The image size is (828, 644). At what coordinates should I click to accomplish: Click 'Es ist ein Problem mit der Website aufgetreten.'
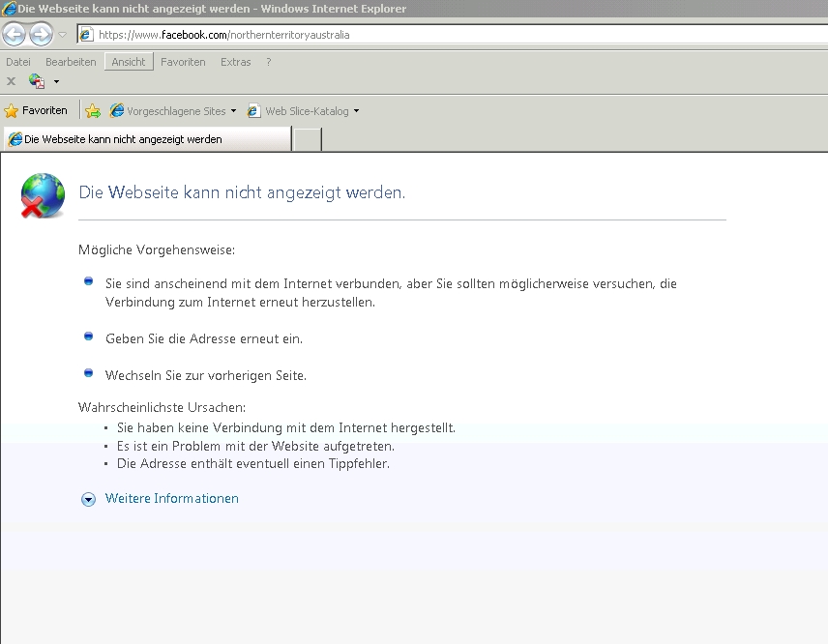click(255, 446)
